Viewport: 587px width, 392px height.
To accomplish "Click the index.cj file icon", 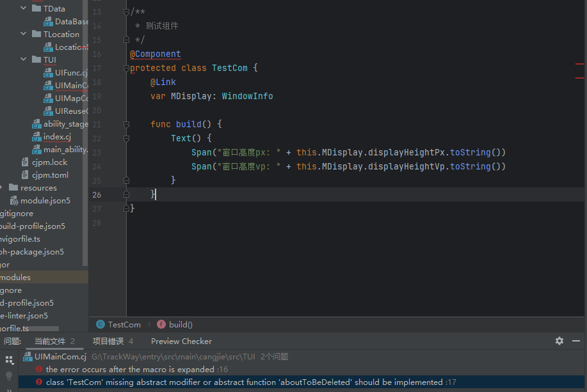I will click(36, 136).
